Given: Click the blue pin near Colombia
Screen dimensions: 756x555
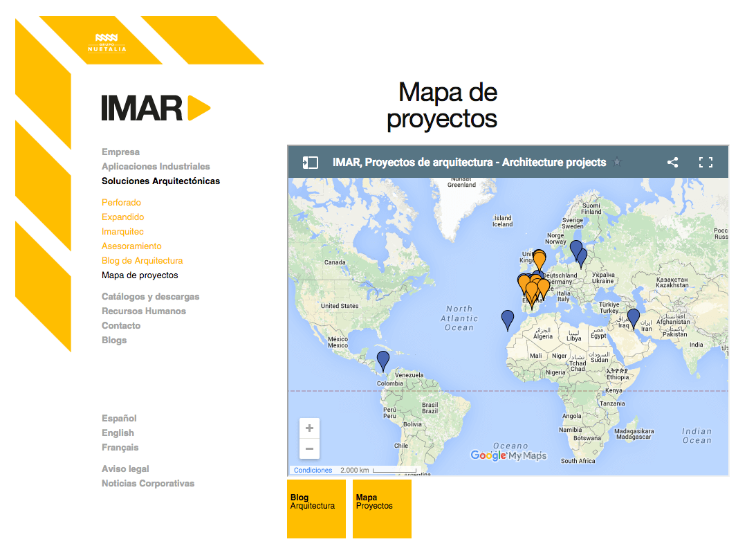Looking at the screenshot, I should [382, 360].
